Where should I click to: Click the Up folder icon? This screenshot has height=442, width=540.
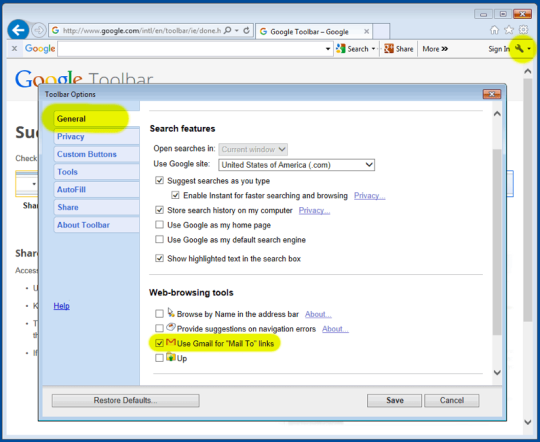(x=171, y=357)
